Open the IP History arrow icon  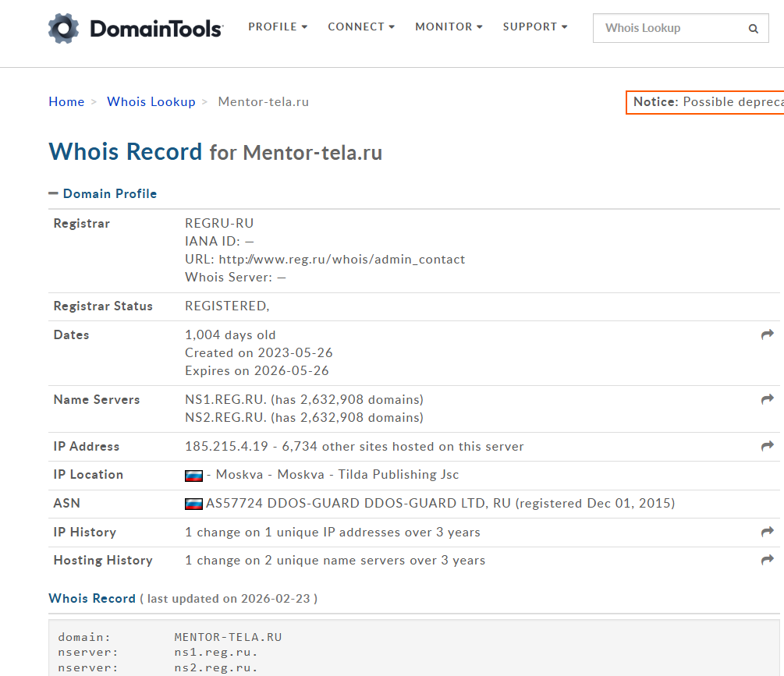(768, 532)
